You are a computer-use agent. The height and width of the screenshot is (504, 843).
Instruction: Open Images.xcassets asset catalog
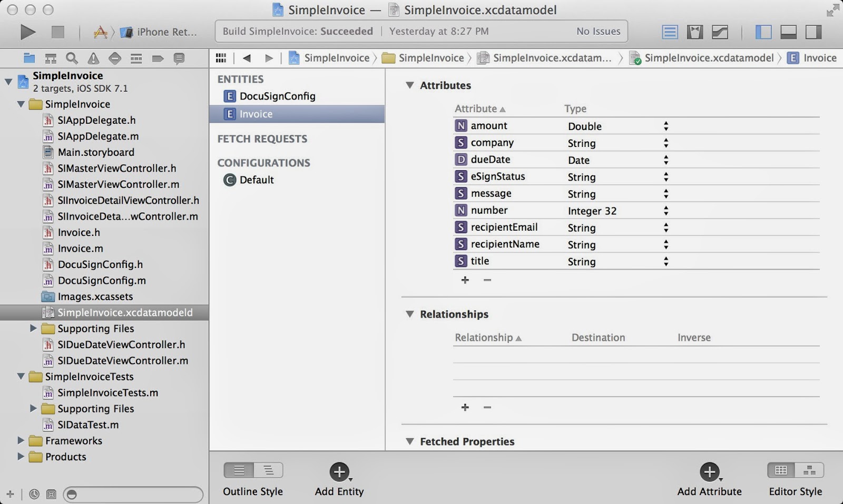pos(95,297)
